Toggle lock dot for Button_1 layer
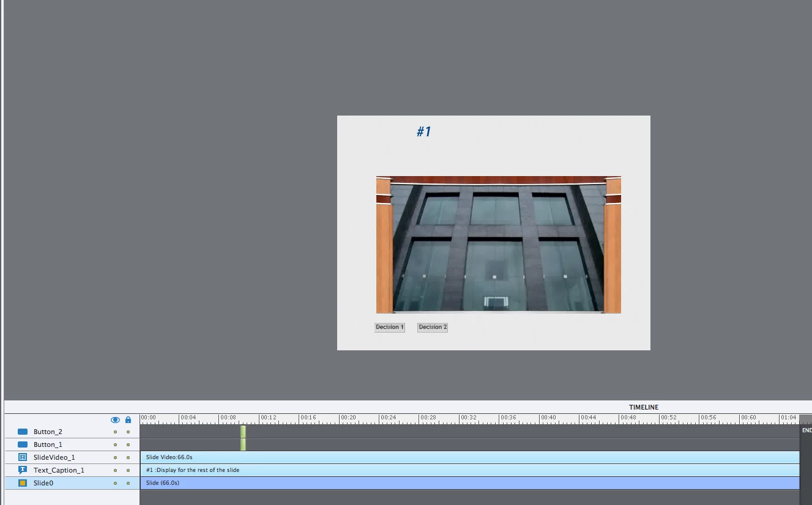812x505 pixels. click(128, 444)
